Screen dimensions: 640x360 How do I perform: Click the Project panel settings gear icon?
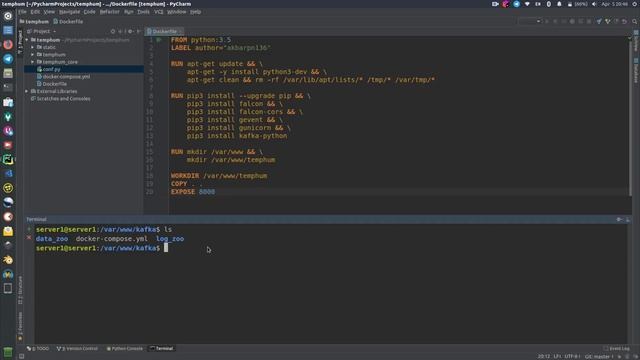point(130,31)
